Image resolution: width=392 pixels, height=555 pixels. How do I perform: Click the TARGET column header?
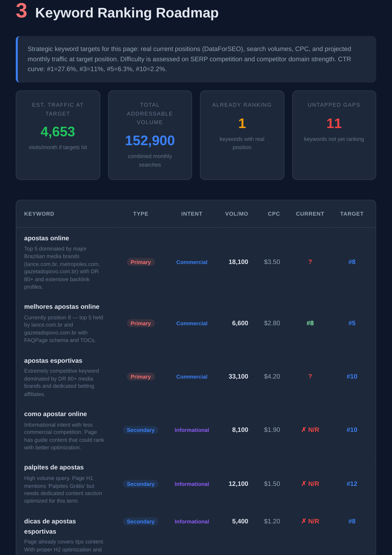352,214
